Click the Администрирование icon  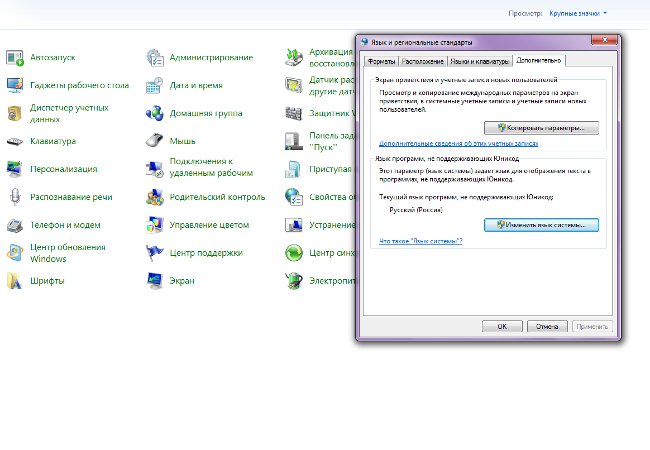pos(155,58)
